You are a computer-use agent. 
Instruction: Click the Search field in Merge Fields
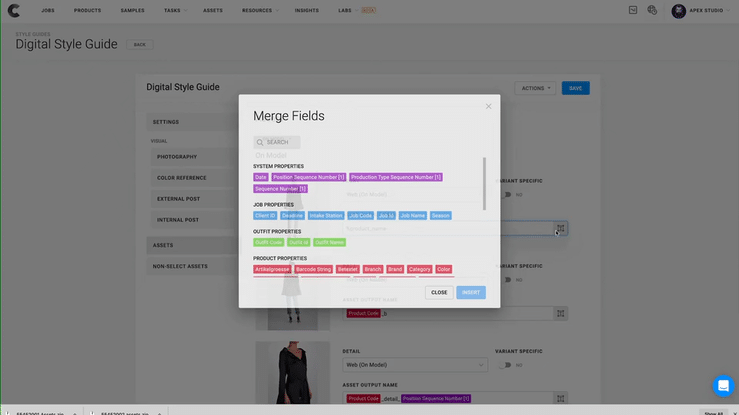click(282, 142)
